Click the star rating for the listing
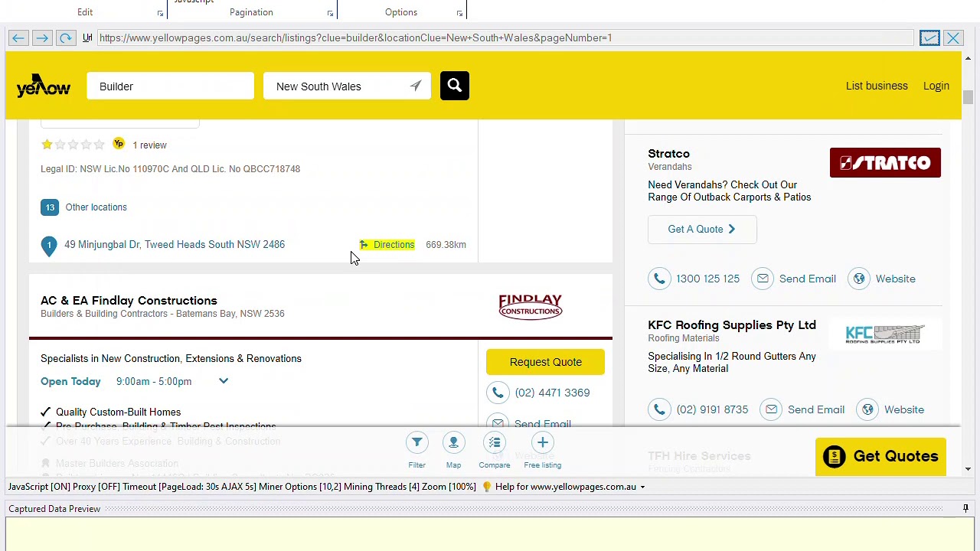The width and height of the screenshot is (980, 551). pyautogui.click(x=73, y=145)
